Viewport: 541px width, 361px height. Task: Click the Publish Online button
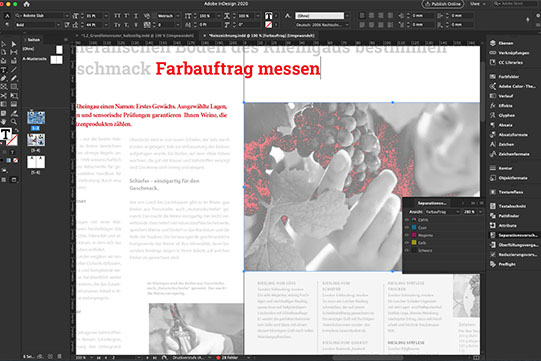(443, 4)
